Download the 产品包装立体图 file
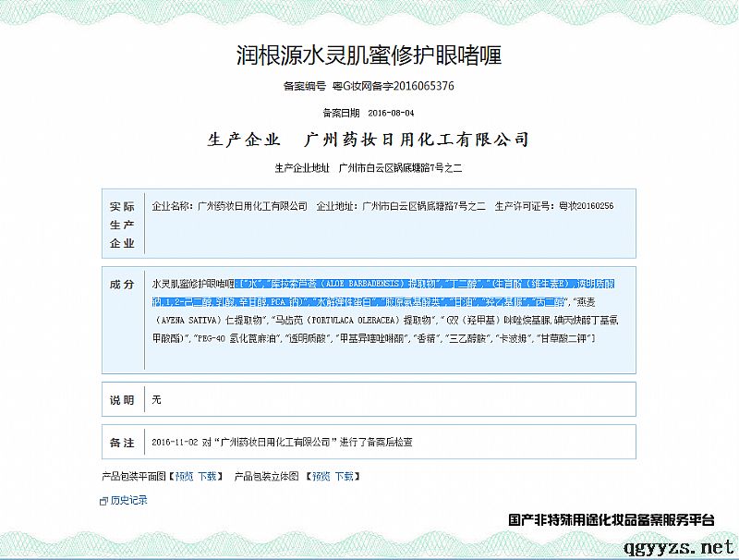Viewport: 739px width, 560px height. (344, 476)
